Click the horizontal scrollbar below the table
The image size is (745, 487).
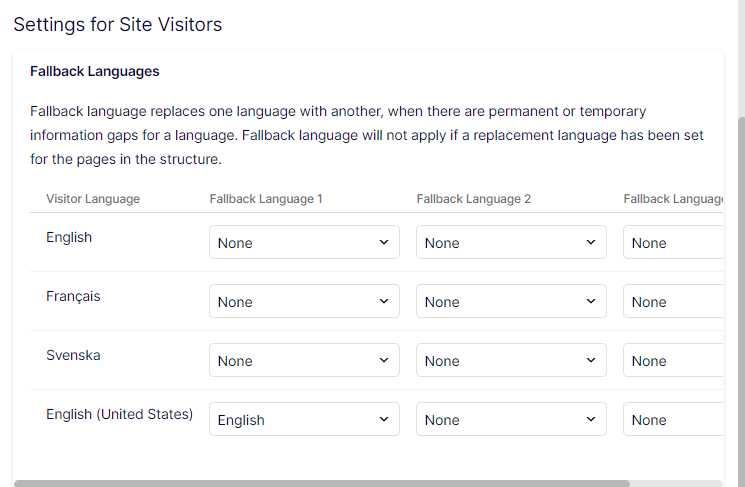click(x=322, y=483)
